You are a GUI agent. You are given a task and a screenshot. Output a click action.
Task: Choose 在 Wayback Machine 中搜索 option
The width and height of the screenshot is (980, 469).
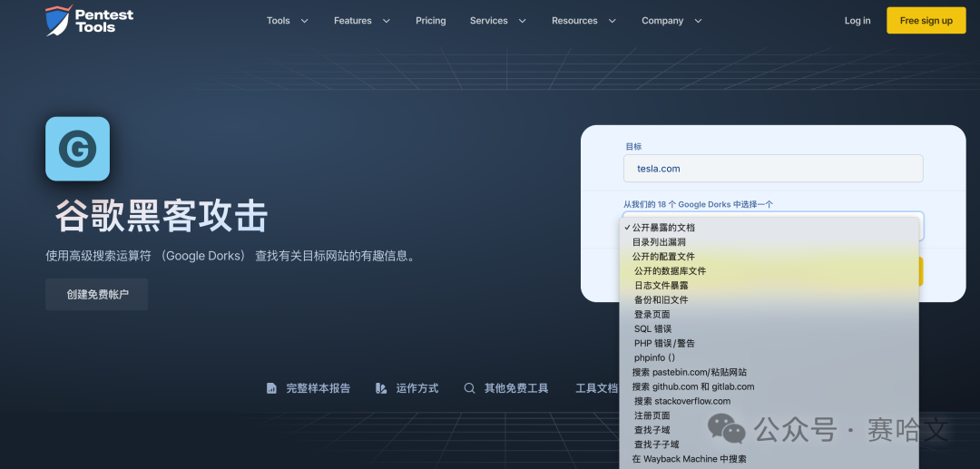[x=769, y=458]
